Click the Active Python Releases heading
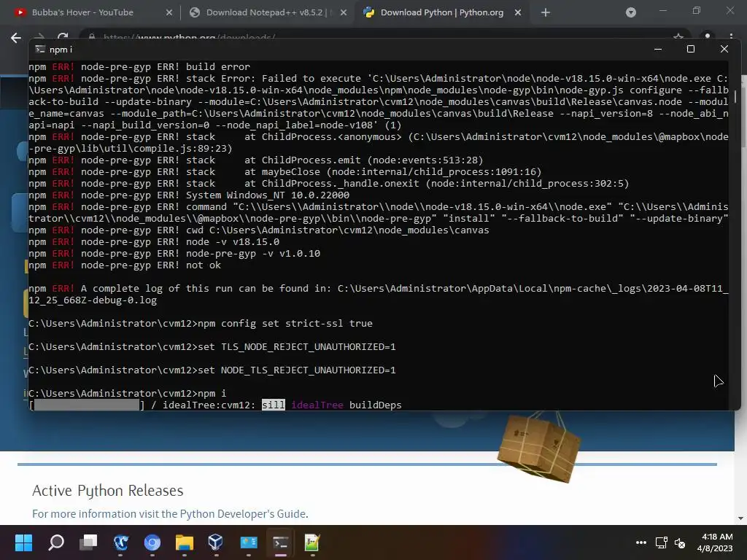 coord(108,491)
